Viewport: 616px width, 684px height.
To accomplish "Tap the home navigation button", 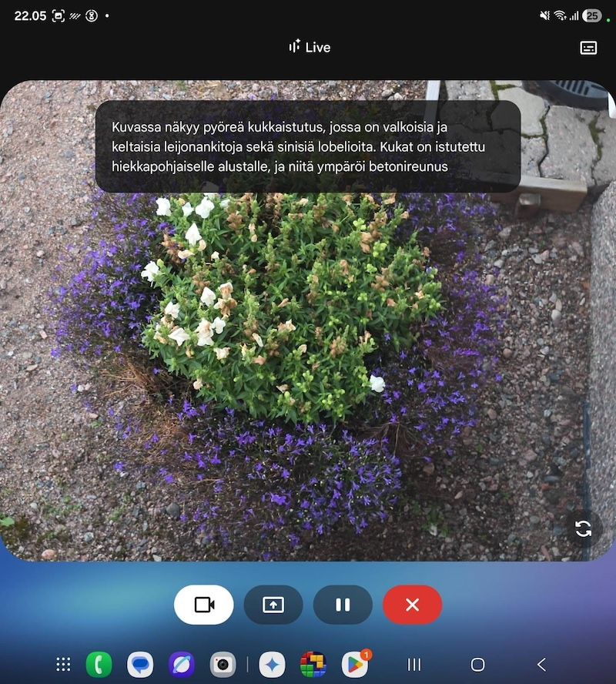I will coord(478,665).
